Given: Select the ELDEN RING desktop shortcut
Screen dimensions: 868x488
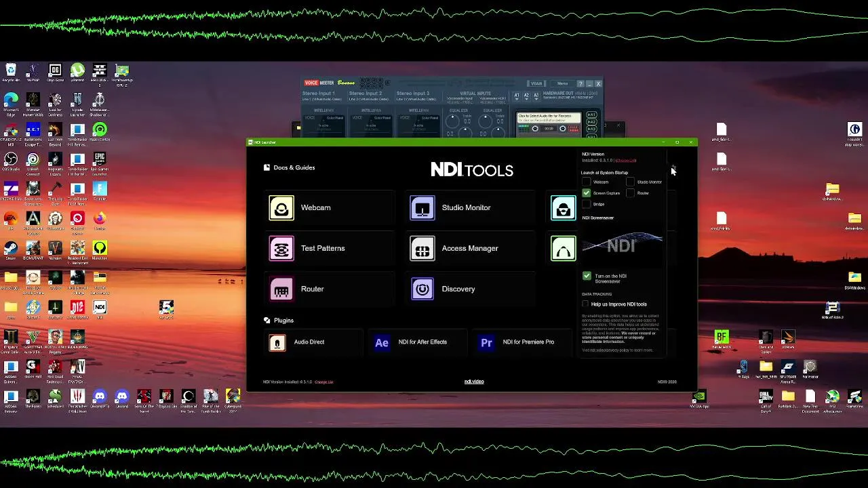Looking at the screenshot, I should coord(77,340).
